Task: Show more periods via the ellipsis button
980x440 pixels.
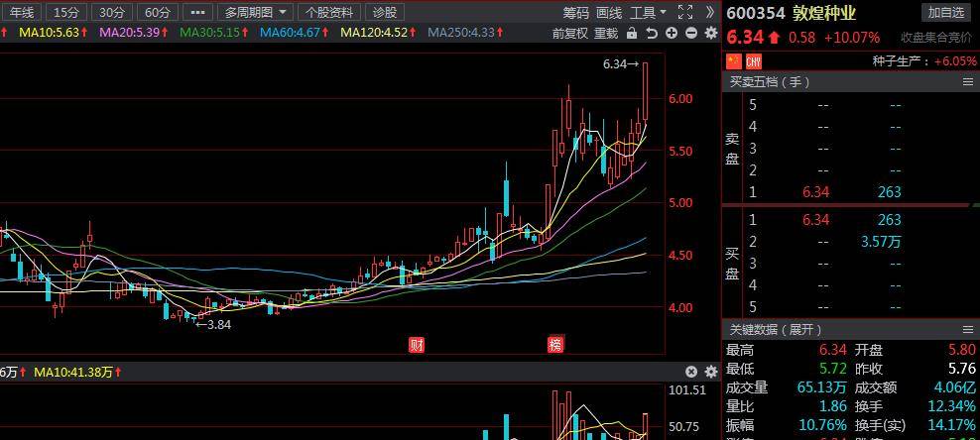Action: pyautogui.click(x=198, y=12)
